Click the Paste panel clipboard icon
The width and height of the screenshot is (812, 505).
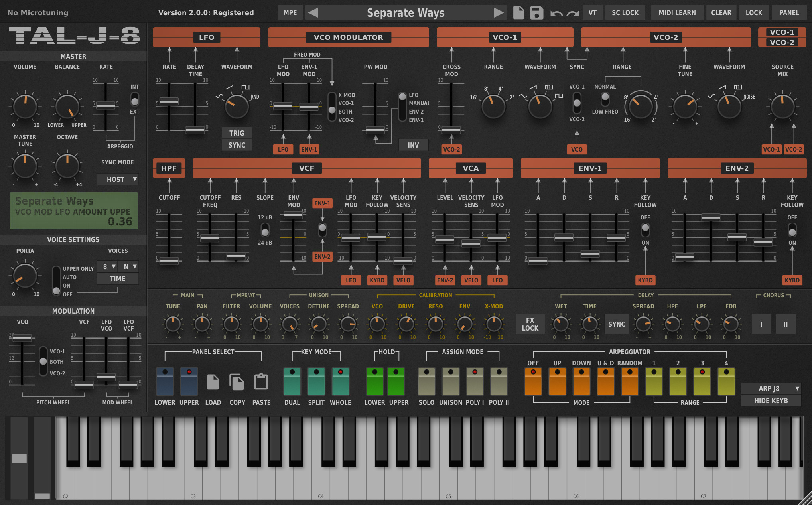[x=261, y=381]
